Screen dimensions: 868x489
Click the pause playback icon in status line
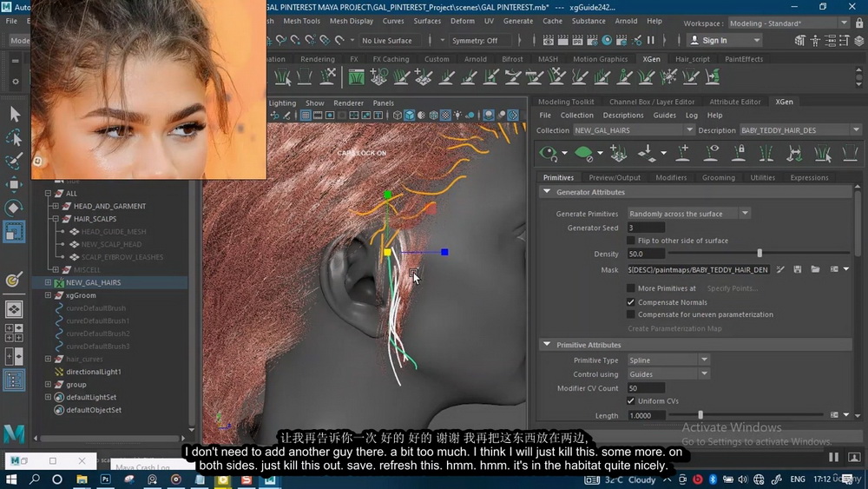click(651, 40)
